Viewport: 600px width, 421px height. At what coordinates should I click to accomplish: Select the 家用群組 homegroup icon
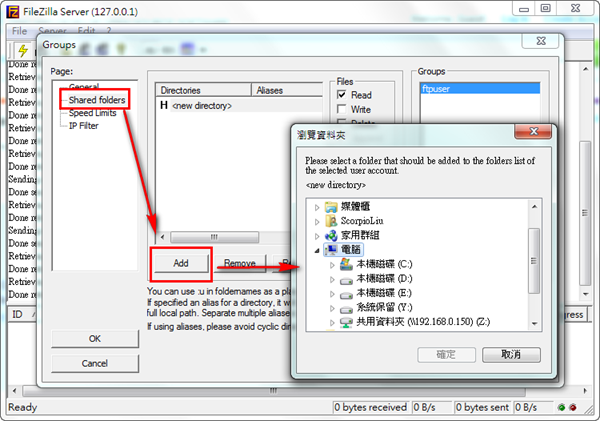pos(331,235)
